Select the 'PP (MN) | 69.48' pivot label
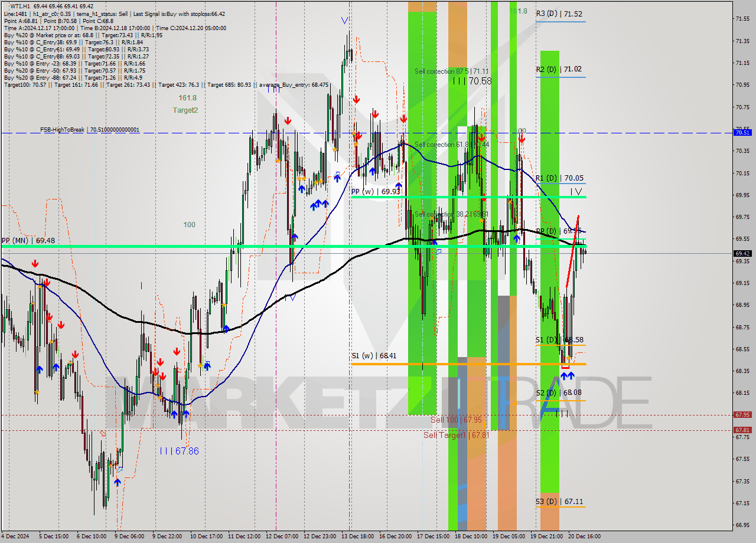Screen dimensions: 756x543 (28, 240)
